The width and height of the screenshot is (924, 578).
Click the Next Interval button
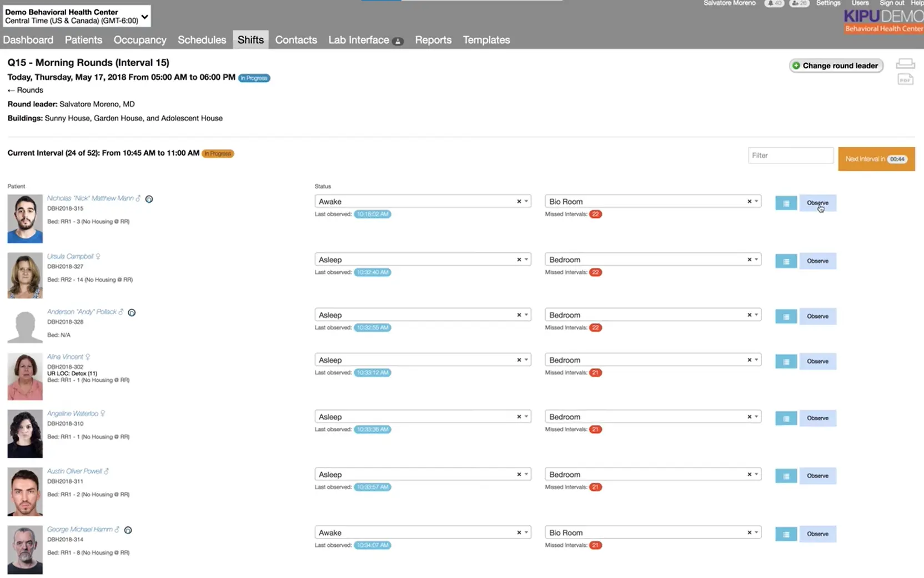pos(876,159)
